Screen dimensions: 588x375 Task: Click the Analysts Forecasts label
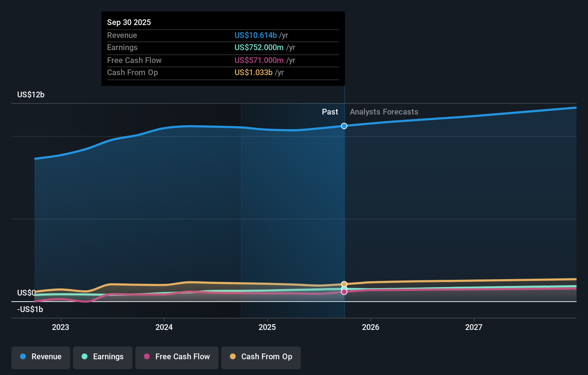(384, 112)
